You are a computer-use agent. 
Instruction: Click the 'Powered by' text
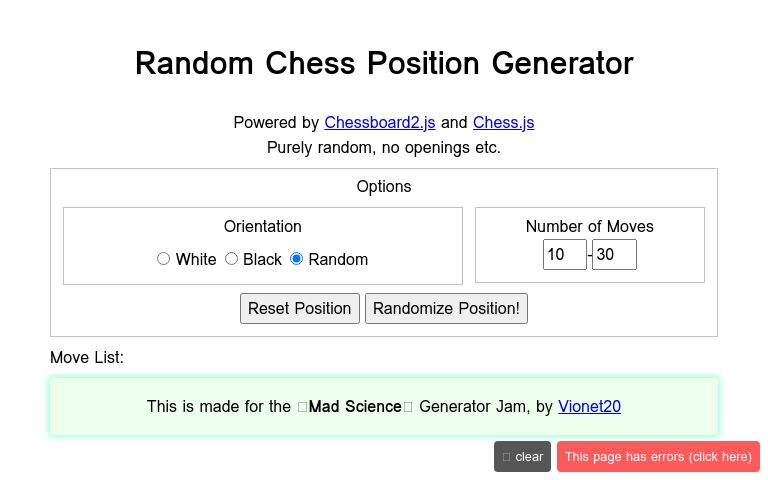(276, 123)
